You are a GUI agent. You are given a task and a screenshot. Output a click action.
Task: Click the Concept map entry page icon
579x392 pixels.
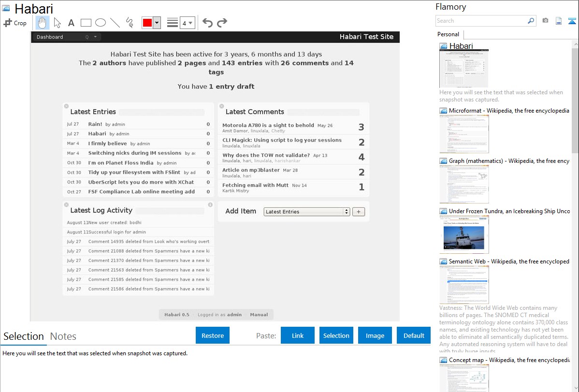pos(443,360)
